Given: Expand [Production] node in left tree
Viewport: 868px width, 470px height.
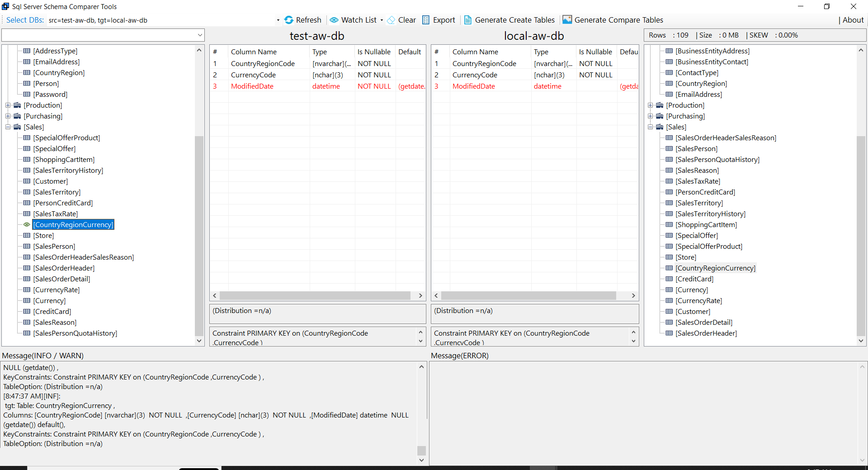Looking at the screenshot, I should (8, 105).
